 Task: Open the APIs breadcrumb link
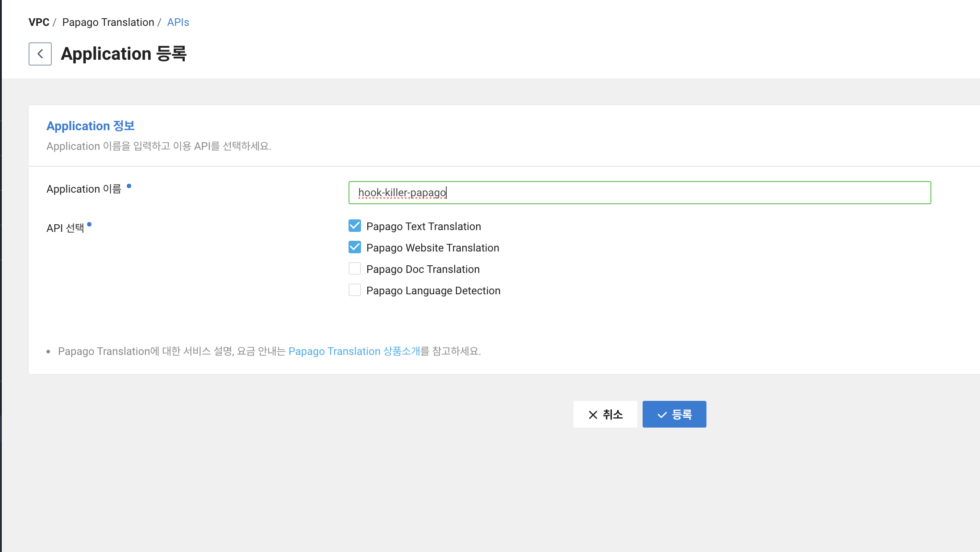click(x=178, y=22)
